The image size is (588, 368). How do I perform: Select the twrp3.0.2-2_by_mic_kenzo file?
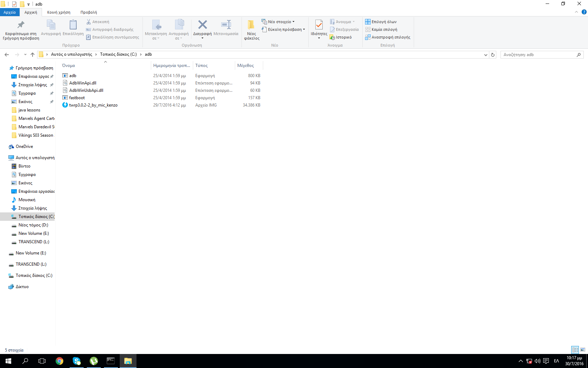click(93, 105)
